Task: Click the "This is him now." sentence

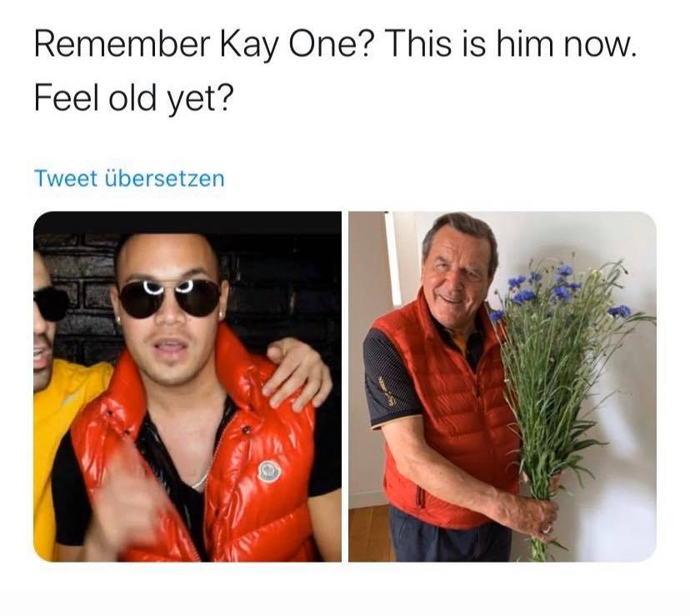Action: [x=511, y=44]
